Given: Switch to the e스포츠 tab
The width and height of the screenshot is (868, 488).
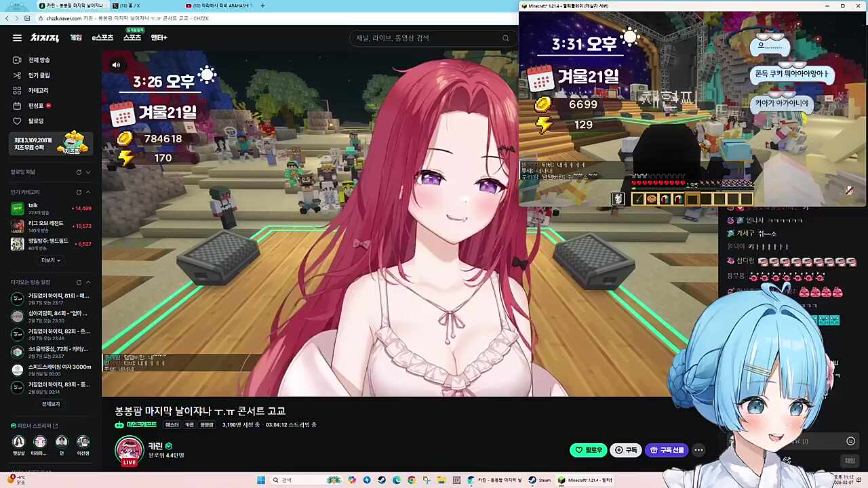Looking at the screenshot, I should point(102,38).
